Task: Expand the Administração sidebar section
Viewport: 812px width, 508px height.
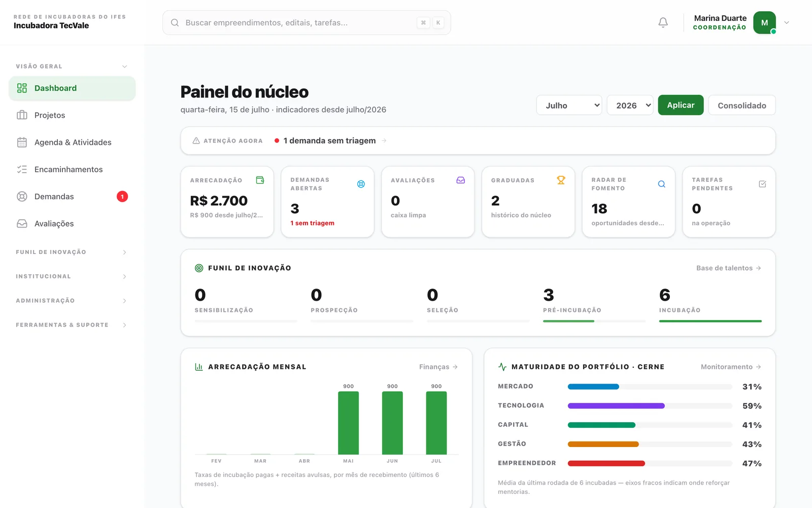Action: [72, 301]
